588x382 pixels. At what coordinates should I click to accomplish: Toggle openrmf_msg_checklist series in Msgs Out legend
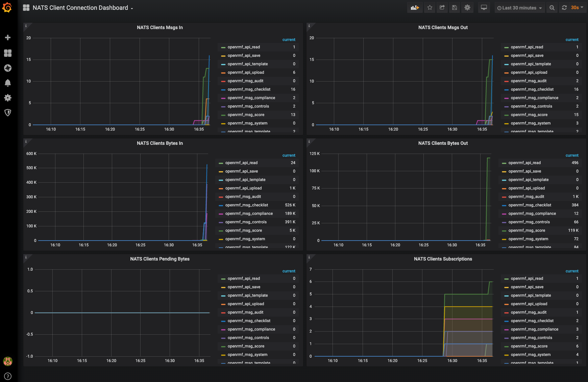(532, 89)
